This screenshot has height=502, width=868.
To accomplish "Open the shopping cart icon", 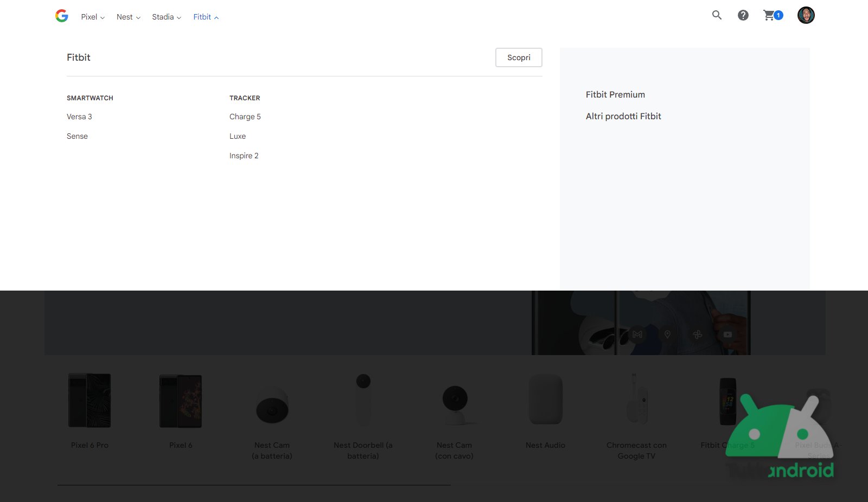I will coord(773,15).
